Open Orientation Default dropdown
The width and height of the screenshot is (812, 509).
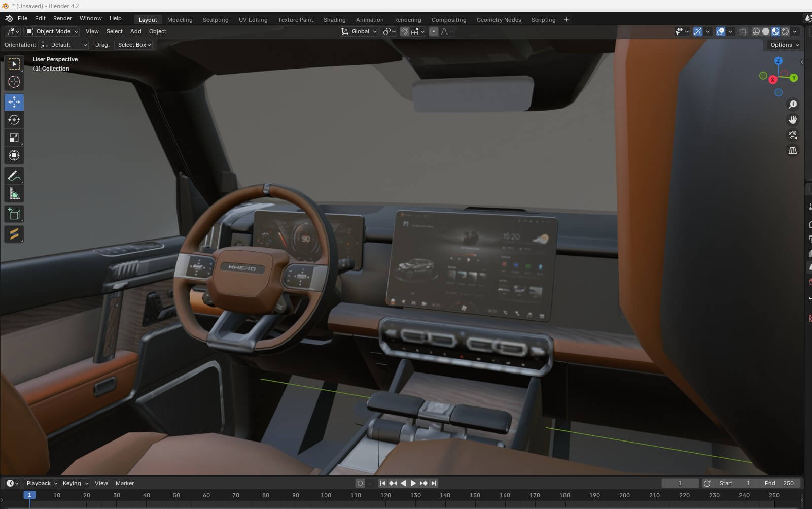pos(64,45)
